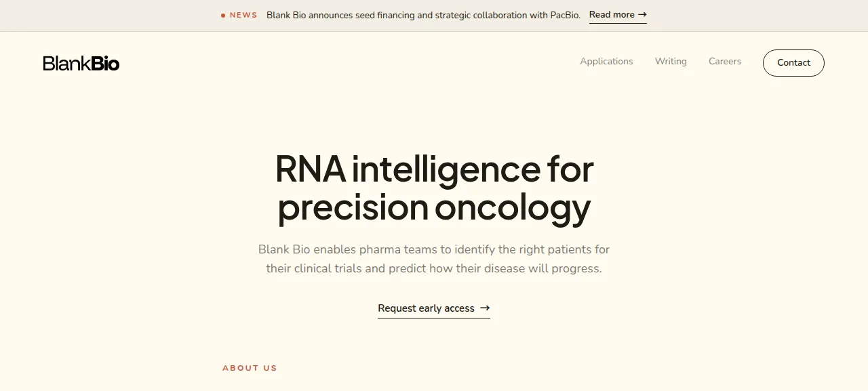Select the Request early access link
This screenshot has height=391, width=868.
(x=434, y=308)
